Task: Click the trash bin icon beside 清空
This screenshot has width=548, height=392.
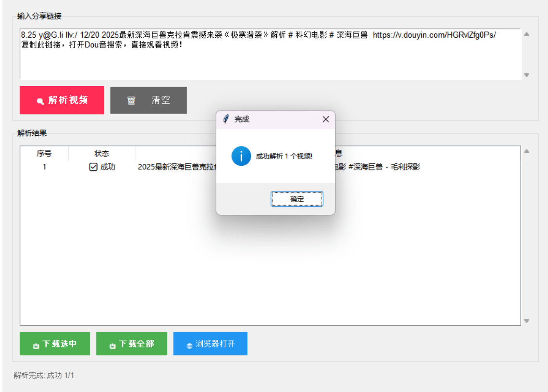Action: [x=131, y=101]
